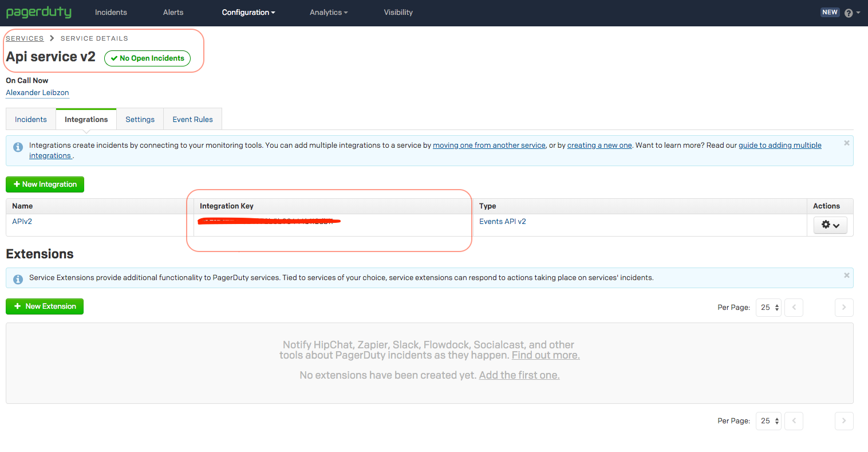Screen dimensions: 868x452
Task: Click next page arrow in bottom pagination
Action: point(843,421)
